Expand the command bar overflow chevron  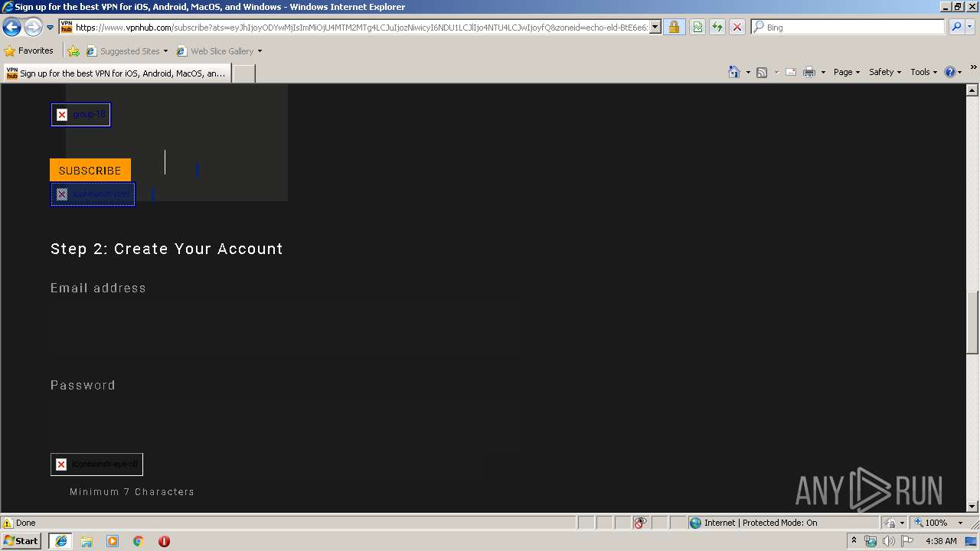(x=973, y=67)
